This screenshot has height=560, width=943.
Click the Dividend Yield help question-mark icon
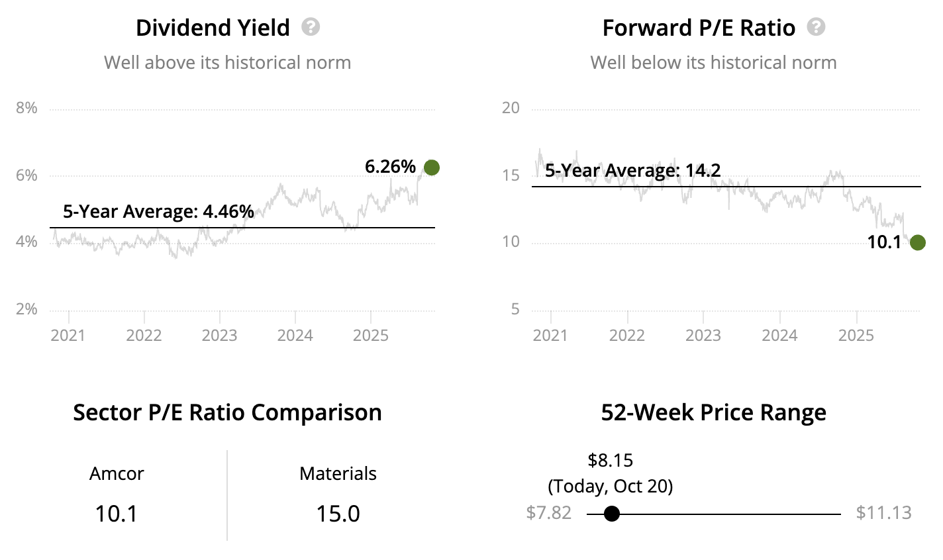(311, 27)
